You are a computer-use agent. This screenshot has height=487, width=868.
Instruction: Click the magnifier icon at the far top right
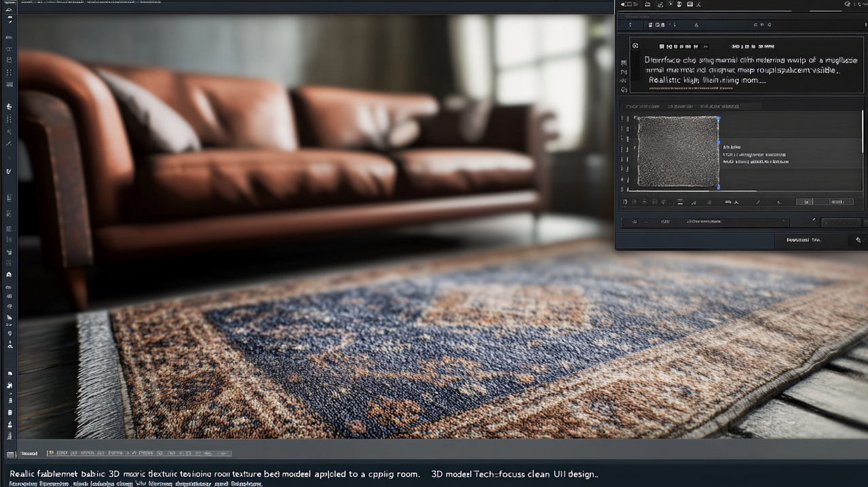click(x=848, y=4)
